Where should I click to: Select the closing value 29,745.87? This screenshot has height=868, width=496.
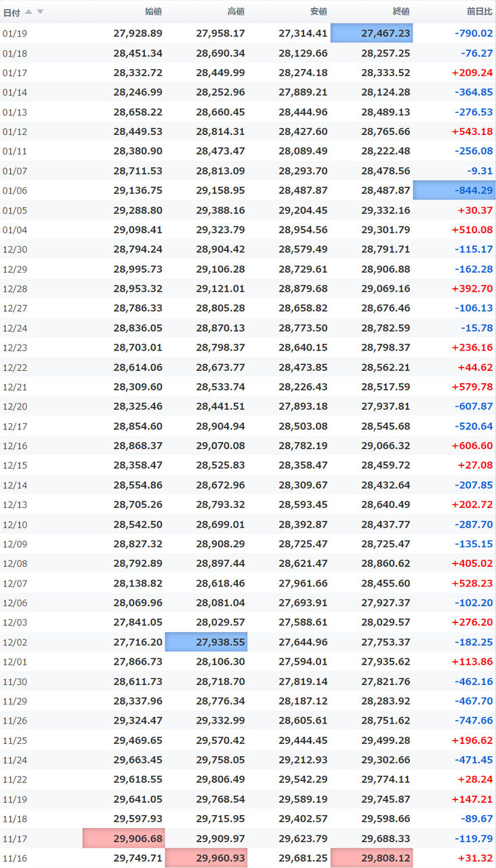point(386,800)
